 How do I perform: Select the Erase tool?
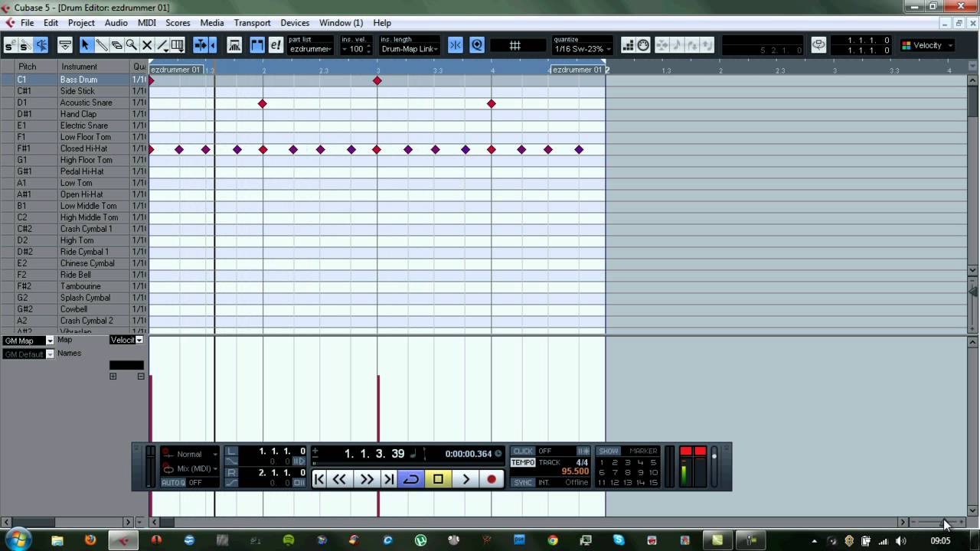[x=116, y=45]
